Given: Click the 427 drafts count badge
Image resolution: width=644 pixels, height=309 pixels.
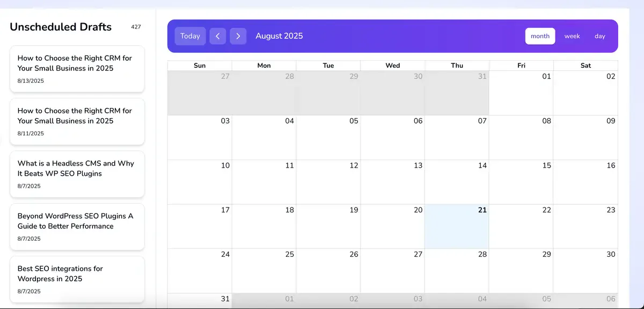Looking at the screenshot, I should (x=136, y=27).
